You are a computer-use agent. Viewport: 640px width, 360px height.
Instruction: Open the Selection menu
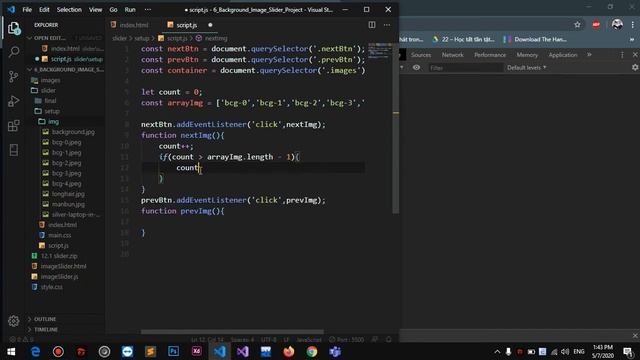point(69,9)
